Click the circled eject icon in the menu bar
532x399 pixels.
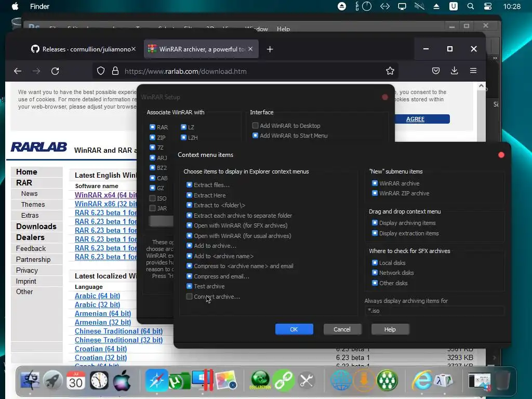tap(342, 6)
